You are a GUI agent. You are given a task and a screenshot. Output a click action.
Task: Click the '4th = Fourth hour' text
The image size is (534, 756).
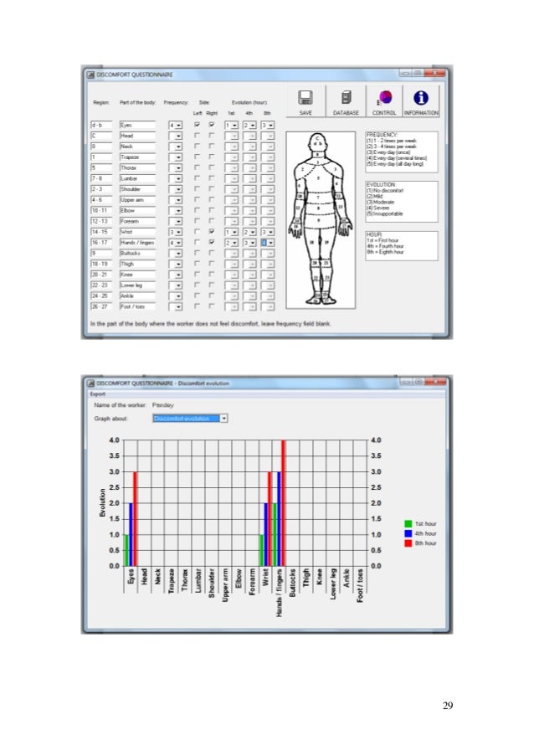385,246
